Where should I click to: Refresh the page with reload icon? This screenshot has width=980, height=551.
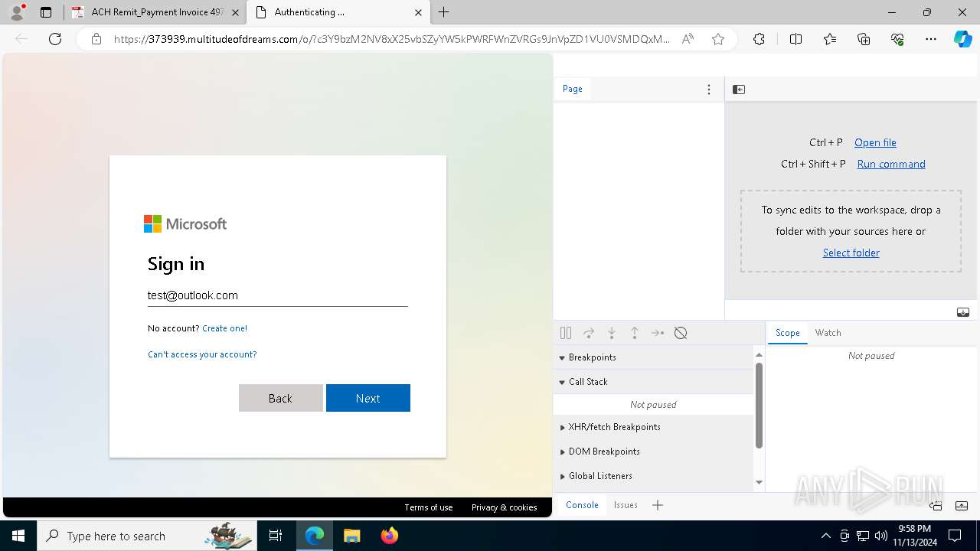tap(55, 39)
